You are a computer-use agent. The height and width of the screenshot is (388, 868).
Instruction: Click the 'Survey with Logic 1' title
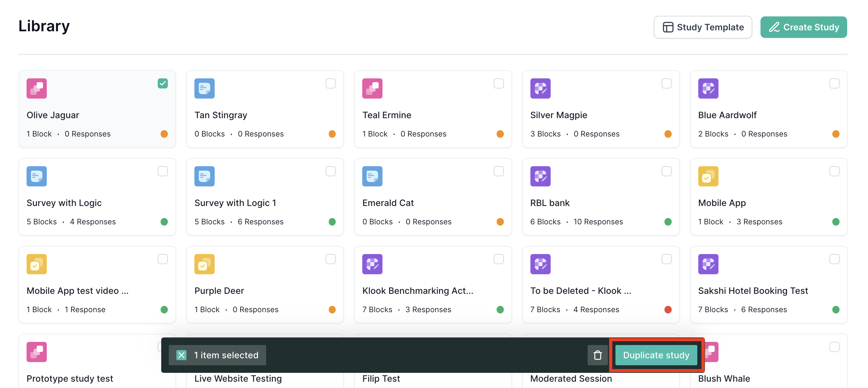click(235, 203)
